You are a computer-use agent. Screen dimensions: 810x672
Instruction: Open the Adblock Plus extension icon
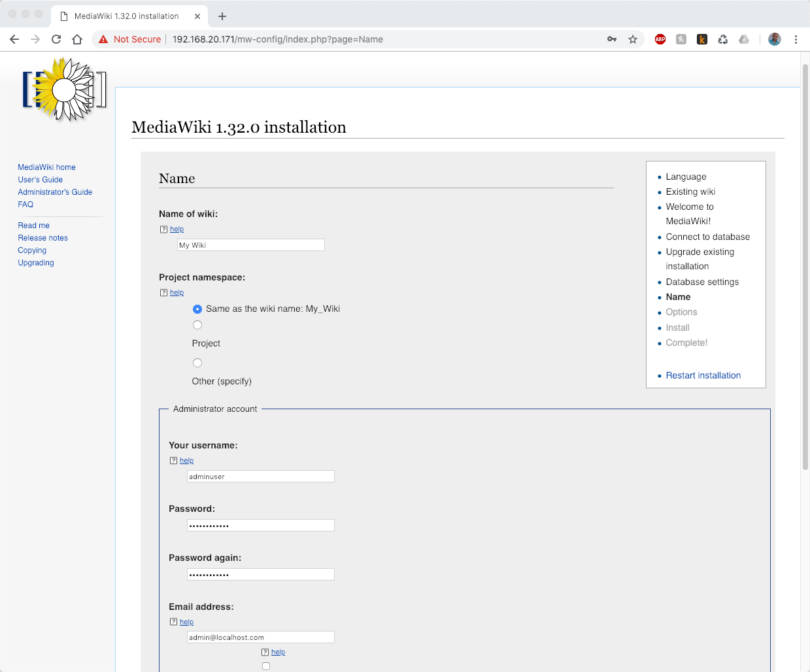click(660, 39)
